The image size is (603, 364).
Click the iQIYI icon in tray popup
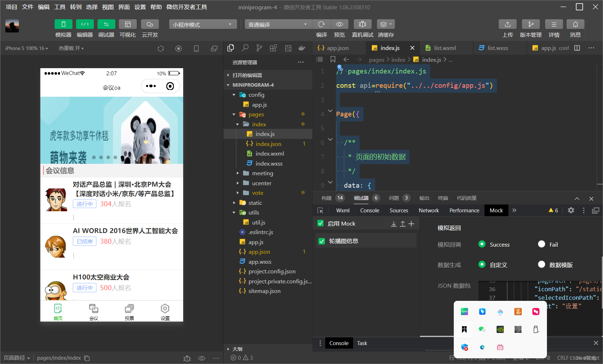(x=464, y=312)
